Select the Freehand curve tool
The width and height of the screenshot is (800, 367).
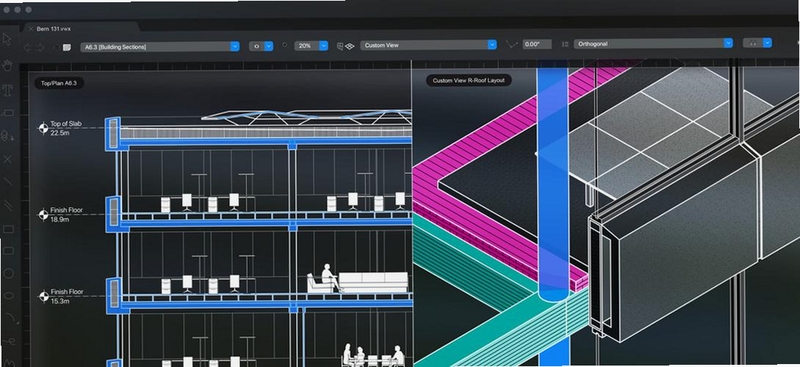click(9, 341)
